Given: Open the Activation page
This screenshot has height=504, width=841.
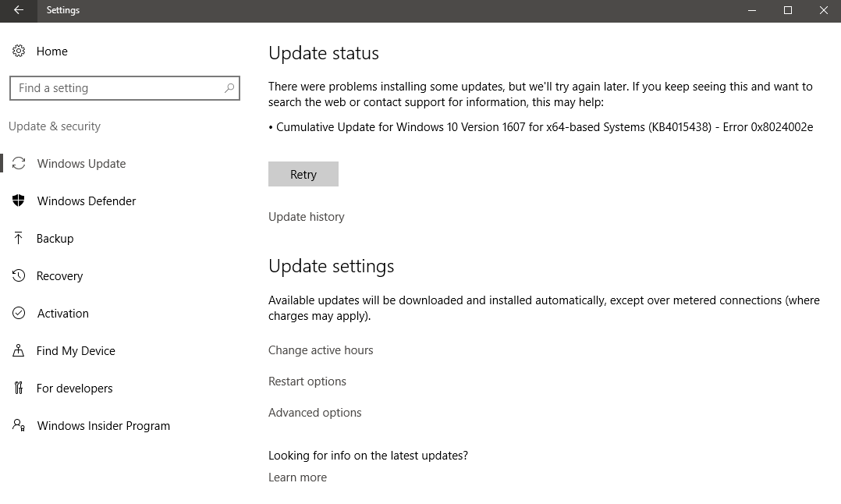Looking at the screenshot, I should 62,314.
